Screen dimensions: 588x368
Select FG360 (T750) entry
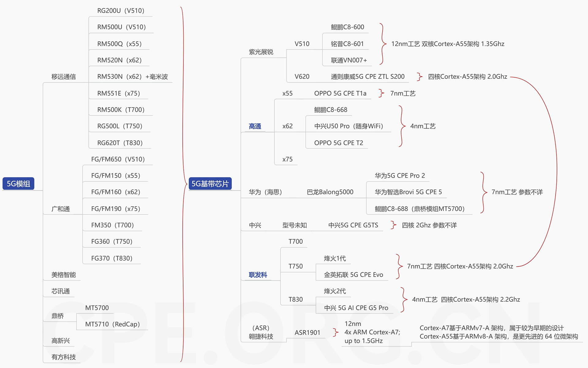[112, 242]
